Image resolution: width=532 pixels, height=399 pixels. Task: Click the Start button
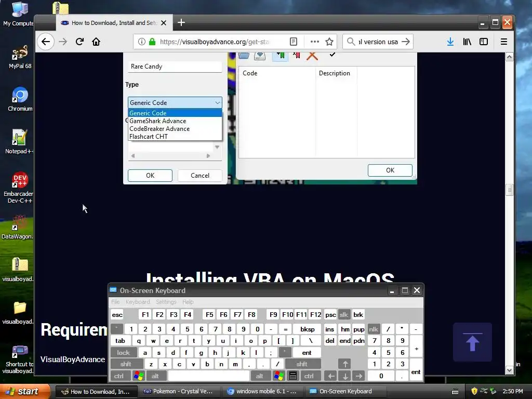[25, 391]
